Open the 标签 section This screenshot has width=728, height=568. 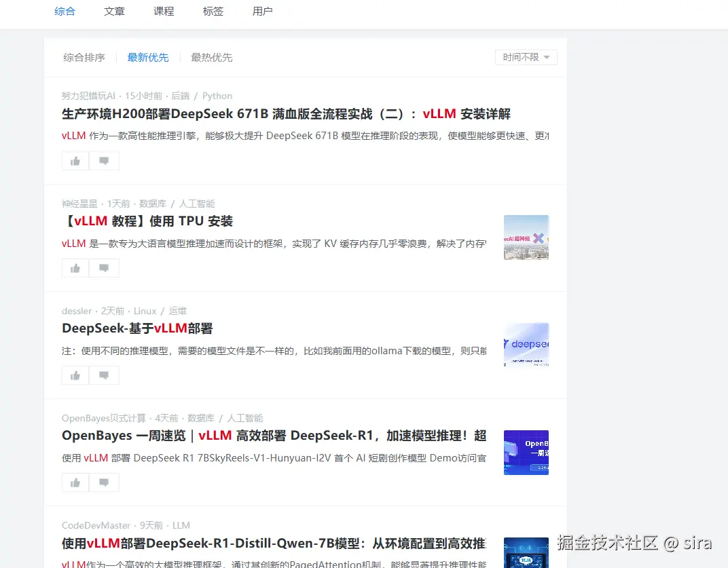pos(213,11)
